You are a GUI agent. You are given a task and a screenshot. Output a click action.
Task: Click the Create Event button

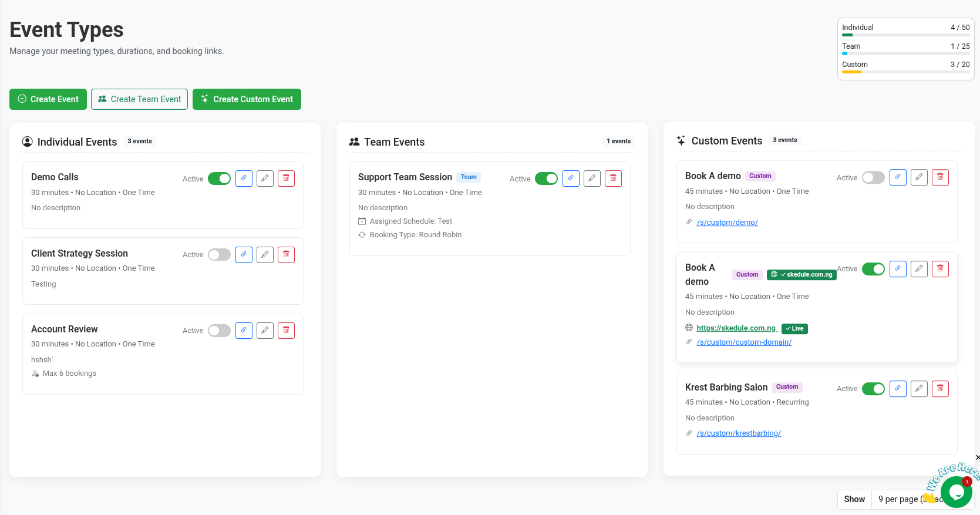point(48,99)
